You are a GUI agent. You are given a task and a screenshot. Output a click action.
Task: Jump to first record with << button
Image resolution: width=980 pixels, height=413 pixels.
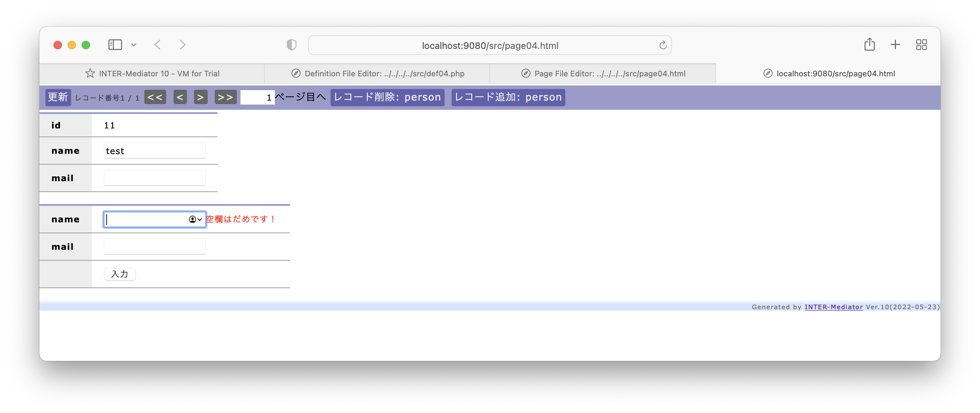point(155,97)
